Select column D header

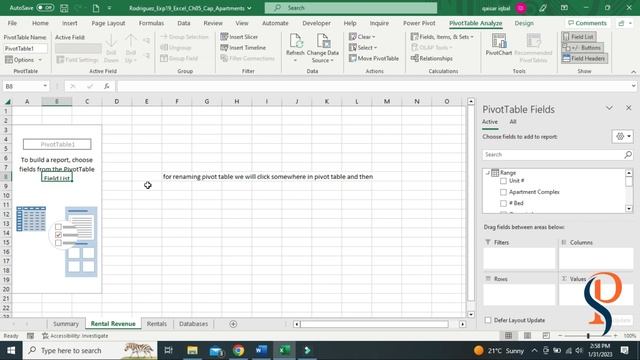point(117,101)
